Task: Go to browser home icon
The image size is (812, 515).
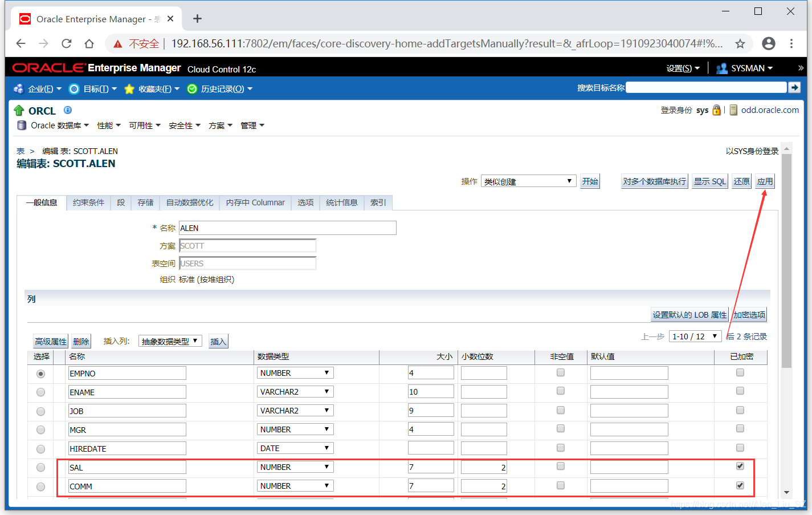Action: pyautogui.click(x=89, y=43)
